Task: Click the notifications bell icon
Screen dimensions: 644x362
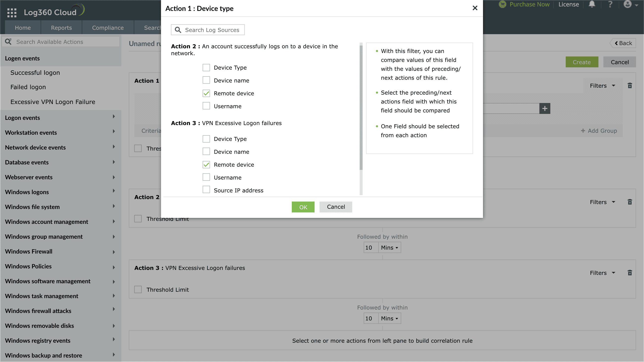Action: [592, 4]
